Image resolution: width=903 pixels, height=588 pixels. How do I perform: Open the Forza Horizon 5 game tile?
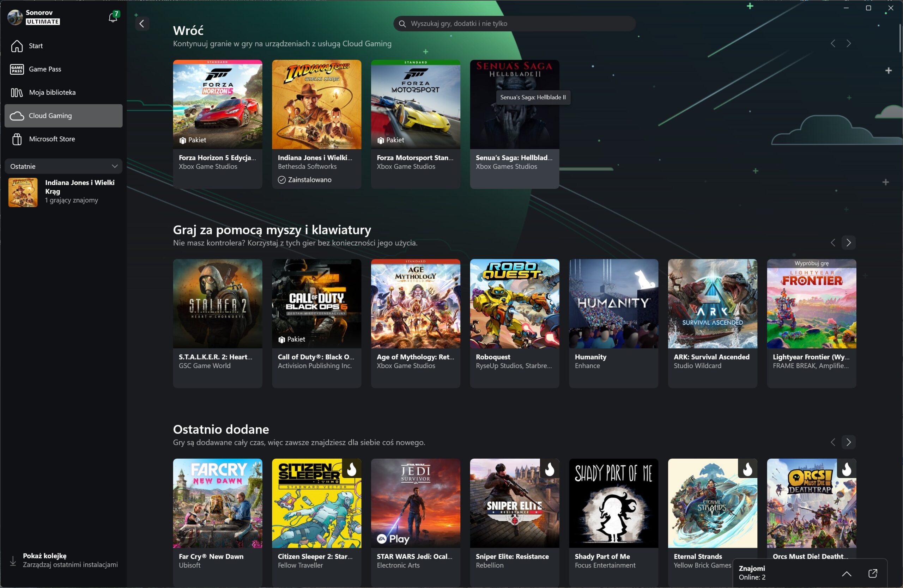pyautogui.click(x=217, y=104)
